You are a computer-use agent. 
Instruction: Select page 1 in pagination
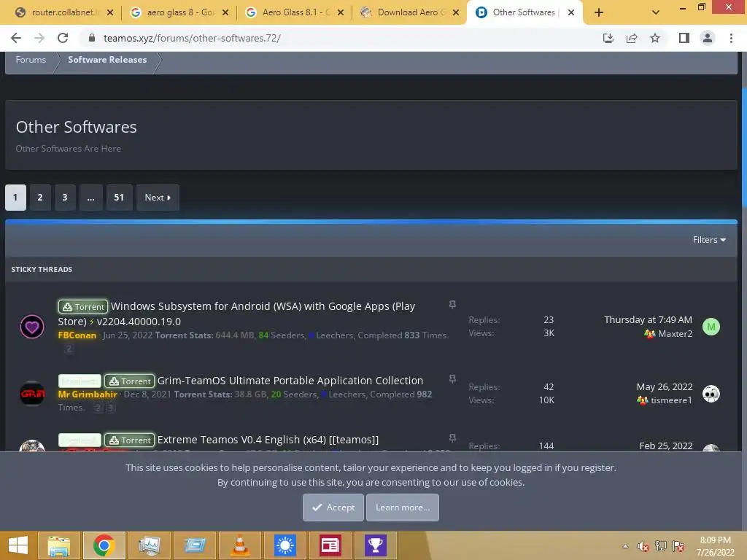(15, 197)
